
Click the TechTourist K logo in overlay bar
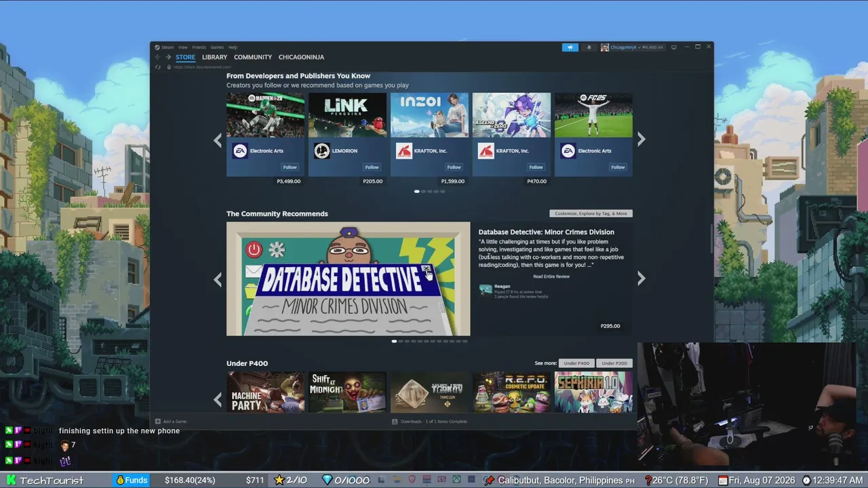10,480
